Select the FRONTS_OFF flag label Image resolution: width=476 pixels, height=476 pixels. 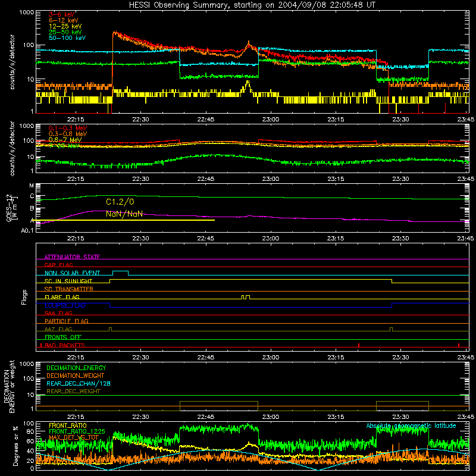point(63,337)
